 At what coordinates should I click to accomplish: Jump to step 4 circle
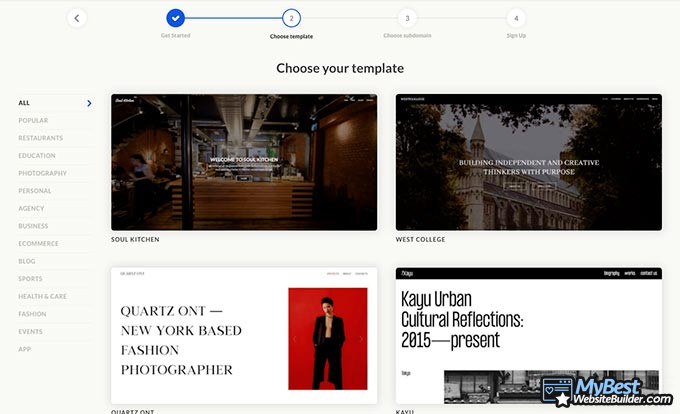(516, 18)
